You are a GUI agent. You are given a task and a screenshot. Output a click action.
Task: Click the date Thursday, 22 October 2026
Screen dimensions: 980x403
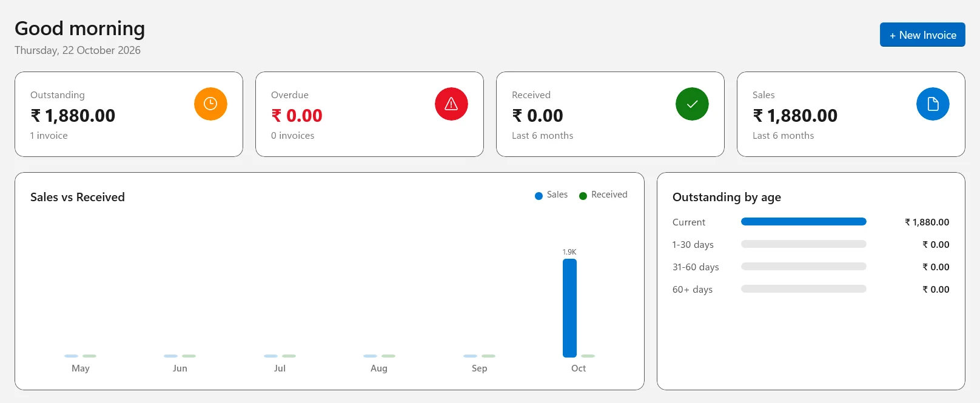(78, 50)
